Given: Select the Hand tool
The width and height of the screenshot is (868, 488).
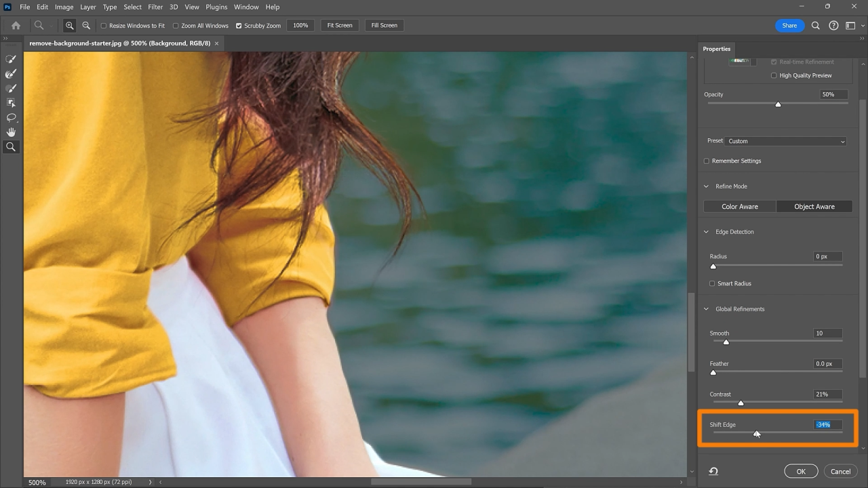Looking at the screenshot, I should [11, 132].
